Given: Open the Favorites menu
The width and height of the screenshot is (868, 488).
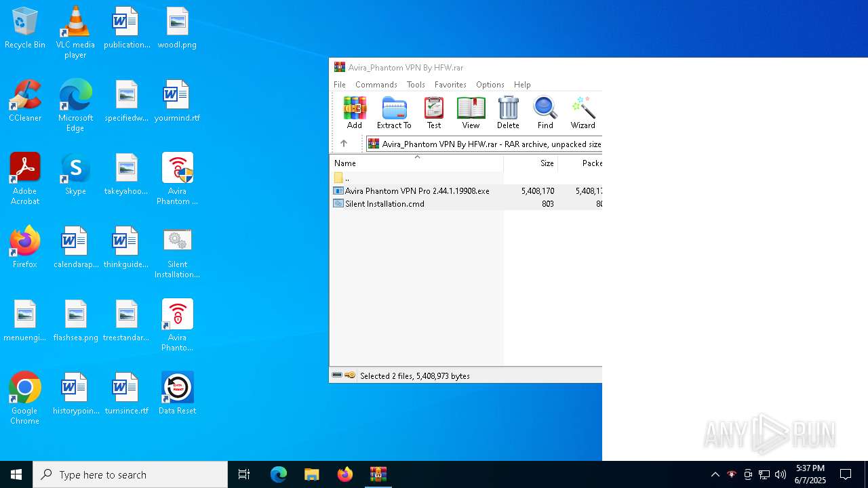Looking at the screenshot, I should (450, 85).
